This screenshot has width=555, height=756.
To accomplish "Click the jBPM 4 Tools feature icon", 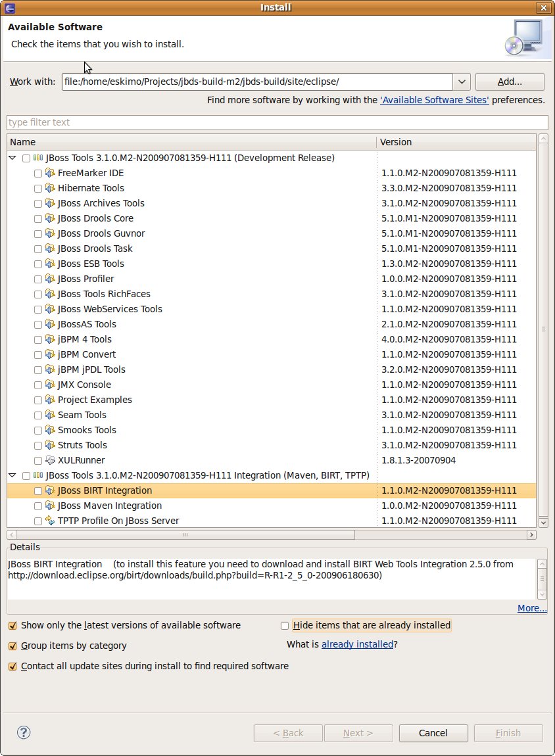I will [x=50, y=339].
